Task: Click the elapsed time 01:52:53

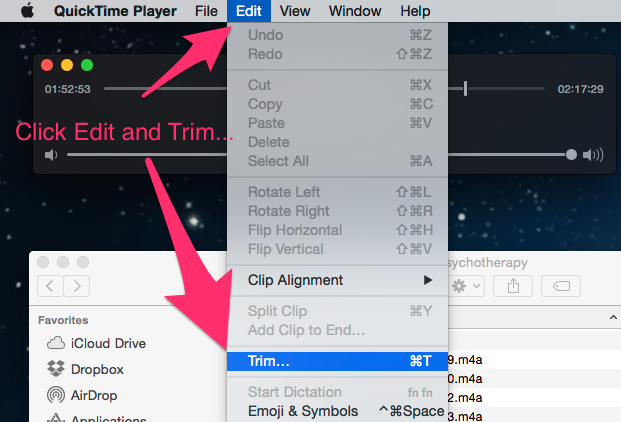Action: (67, 89)
